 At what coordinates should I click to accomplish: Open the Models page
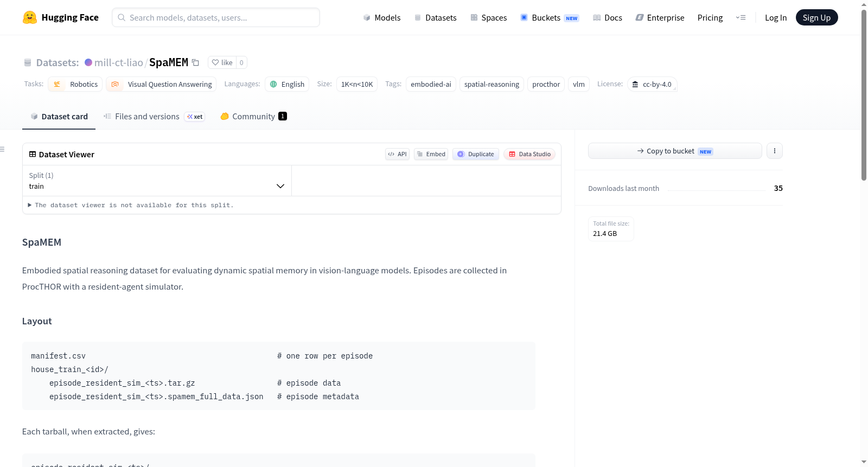click(382, 17)
